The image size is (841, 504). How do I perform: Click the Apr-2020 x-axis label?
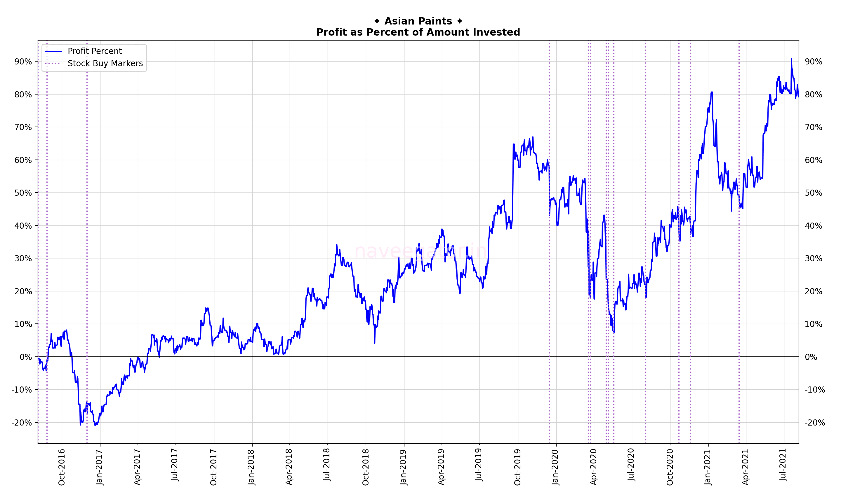pos(594,467)
